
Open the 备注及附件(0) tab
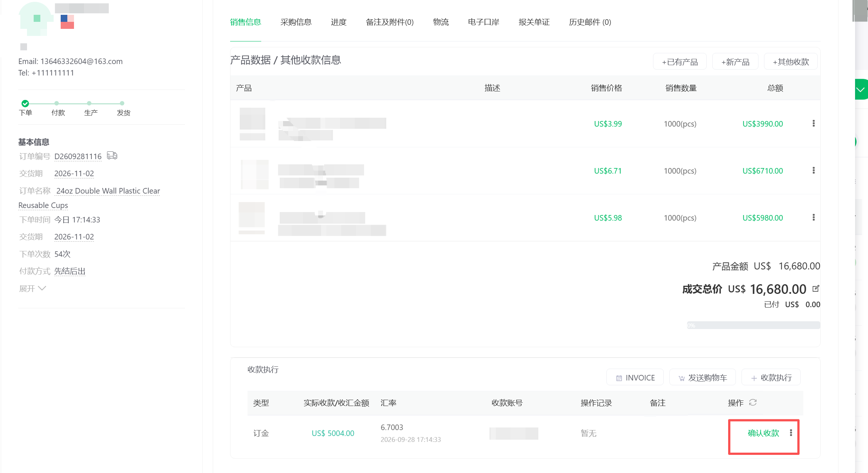[x=390, y=22]
